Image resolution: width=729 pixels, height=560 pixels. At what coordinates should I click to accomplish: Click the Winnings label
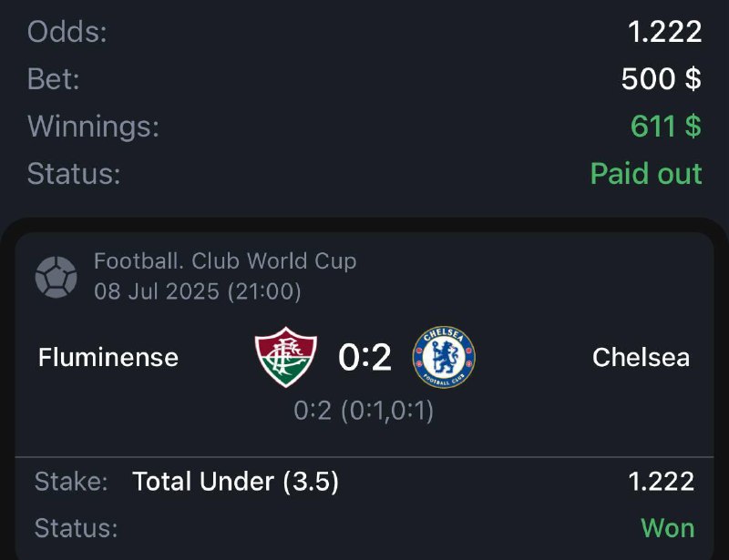click(x=93, y=126)
